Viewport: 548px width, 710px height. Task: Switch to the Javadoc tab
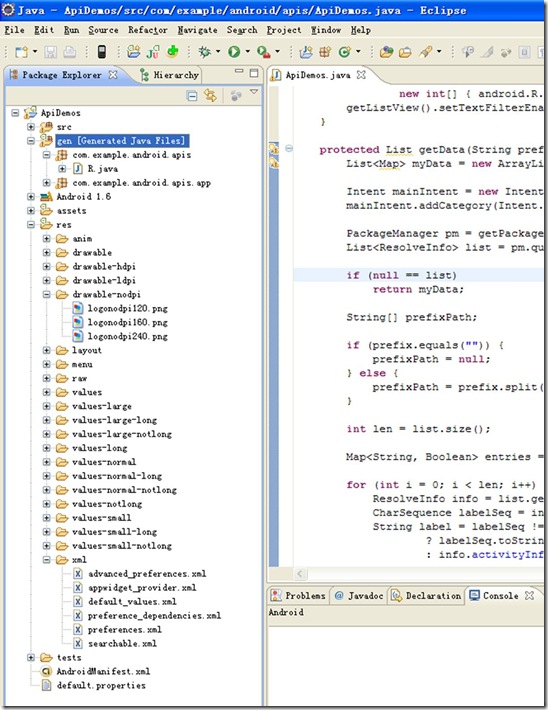pos(359,595)
